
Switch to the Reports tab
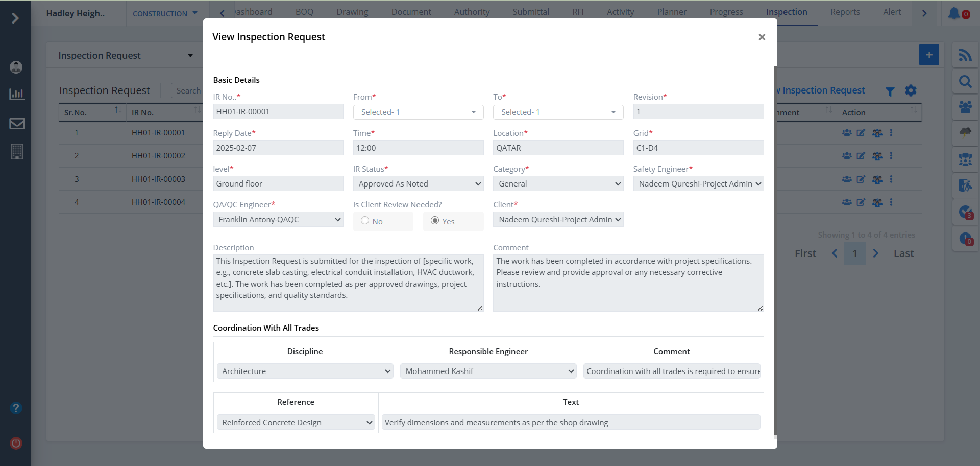click(845, 12)
